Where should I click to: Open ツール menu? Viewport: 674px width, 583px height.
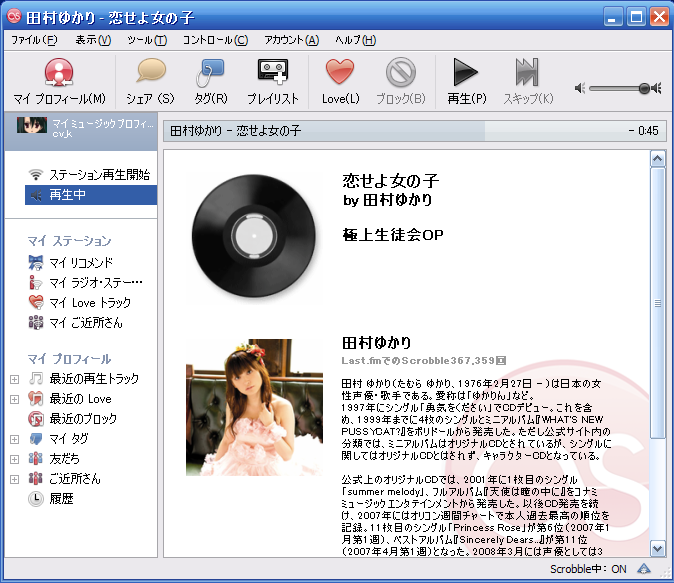[147, 40]
